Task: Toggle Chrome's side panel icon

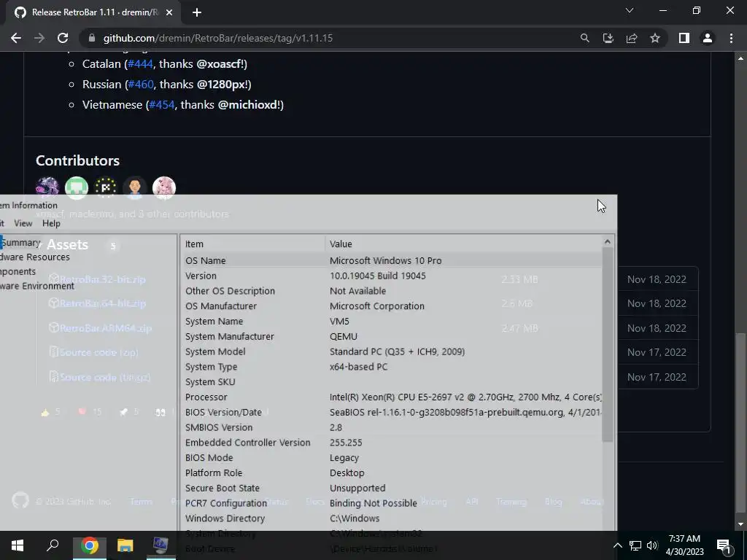Action: click(x=684, y=38)
